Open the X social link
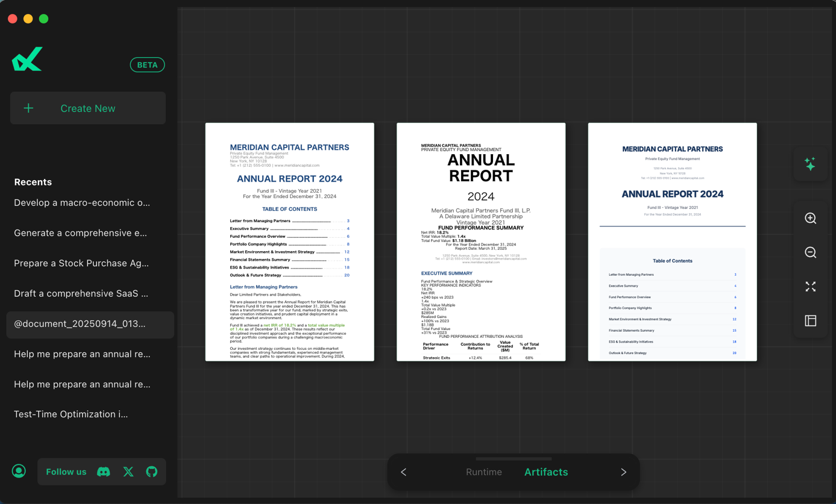Viewport: 836px width, 504px height. point(128,472)
